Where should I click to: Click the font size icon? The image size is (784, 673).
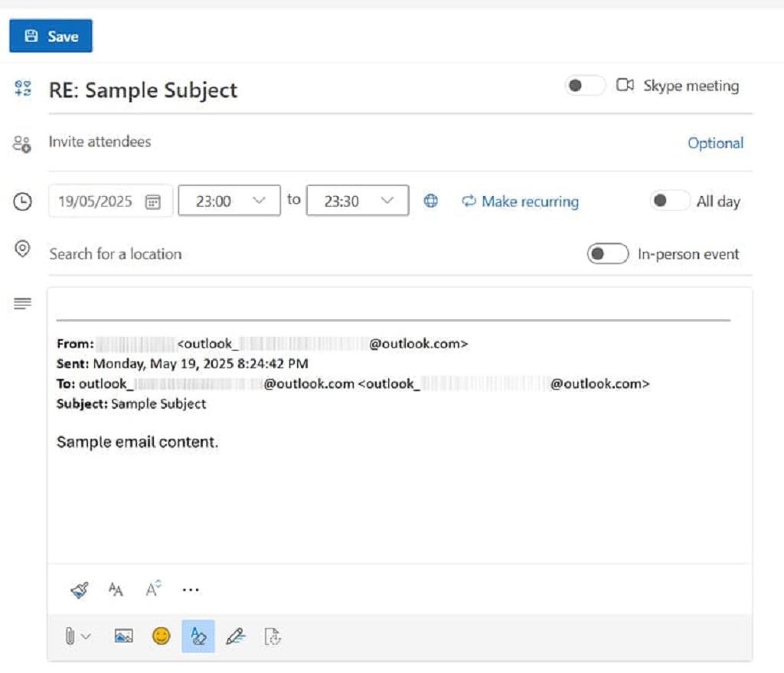click(x=153, y=590)
